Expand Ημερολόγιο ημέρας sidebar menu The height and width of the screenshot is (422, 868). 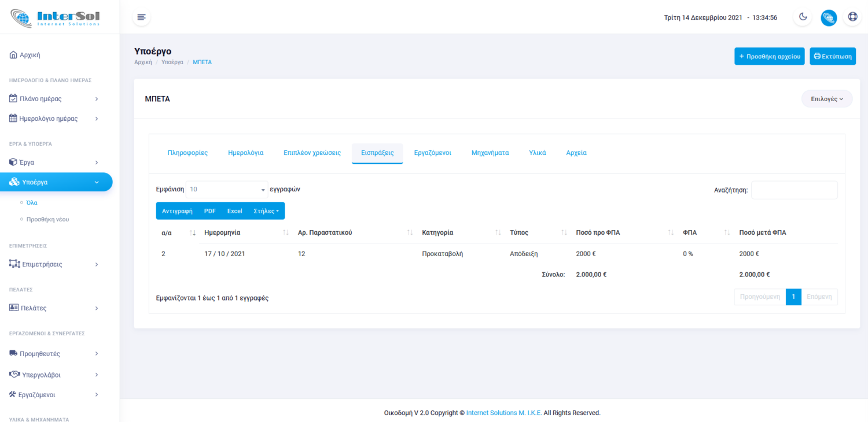(54, 119)
